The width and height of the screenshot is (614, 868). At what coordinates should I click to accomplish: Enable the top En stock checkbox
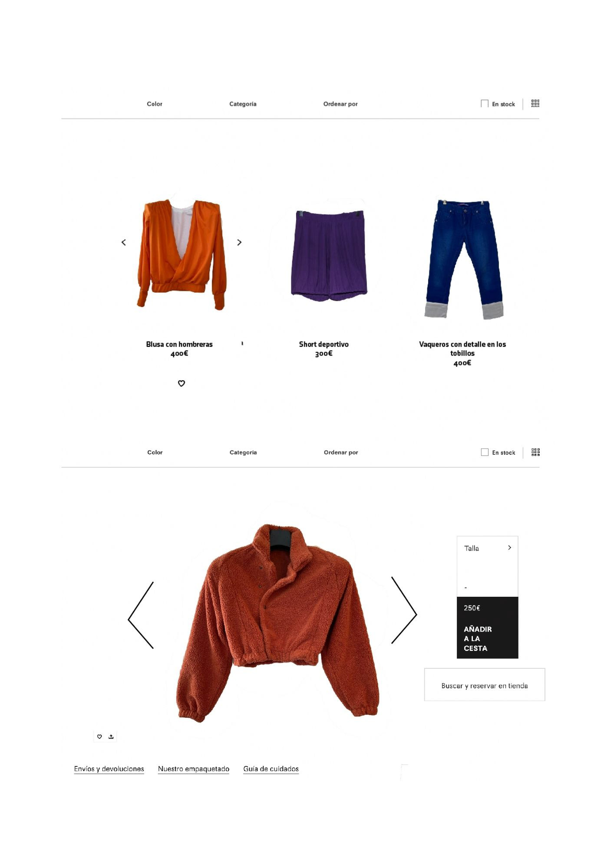[485, 104]
